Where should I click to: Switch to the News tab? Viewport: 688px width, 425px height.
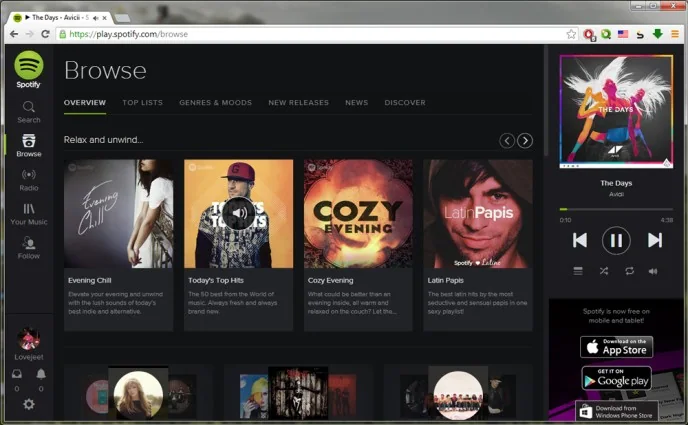pyautogui.click(x=356, y=103)
